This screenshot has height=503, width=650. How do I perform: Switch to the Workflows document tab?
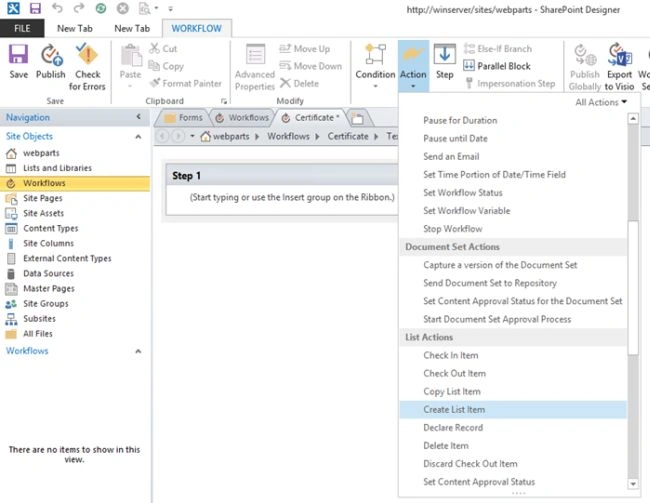[x=243, y=118]
